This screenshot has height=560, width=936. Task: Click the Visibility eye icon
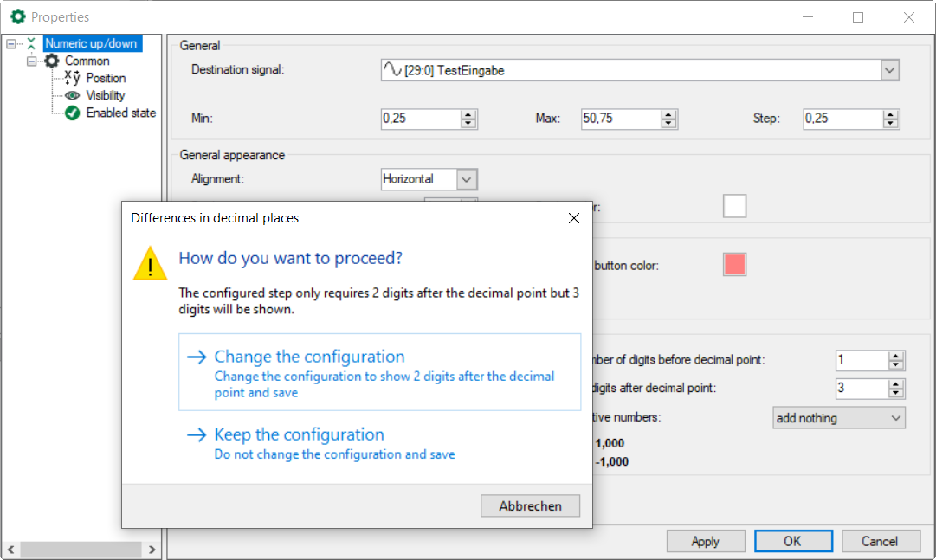tap(73, 95)
